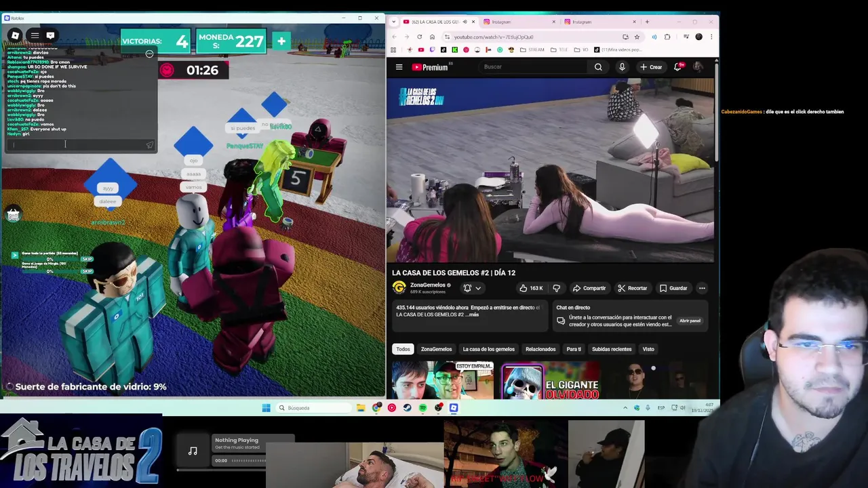The height and width of the screenshot is (488, 868).
Task: Start voice search with microphone icon
Action: click(622, 66)
